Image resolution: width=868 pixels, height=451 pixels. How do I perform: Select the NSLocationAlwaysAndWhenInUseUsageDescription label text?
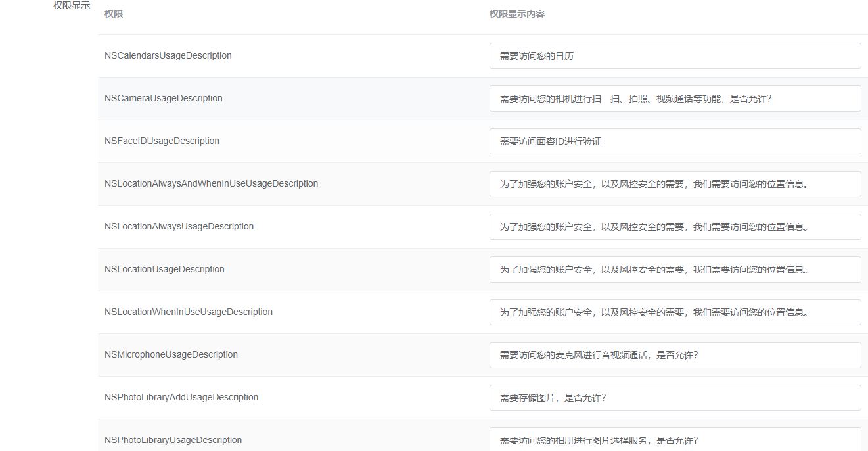[x=211, y=183]
